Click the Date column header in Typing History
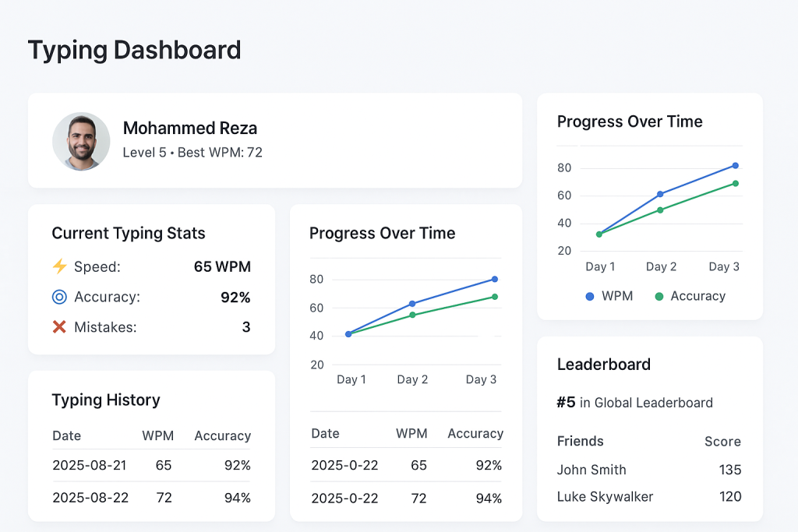Screen dimensions: 798x532 [67, 435]
